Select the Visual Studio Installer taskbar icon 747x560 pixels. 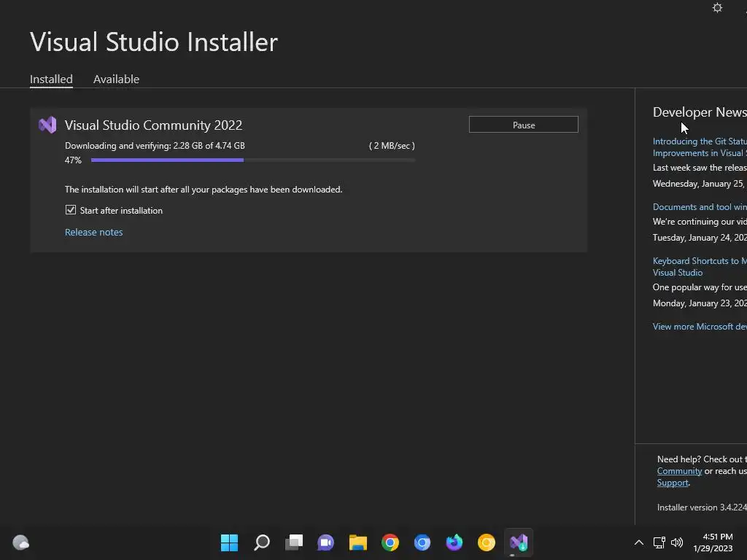pos(519,542)
